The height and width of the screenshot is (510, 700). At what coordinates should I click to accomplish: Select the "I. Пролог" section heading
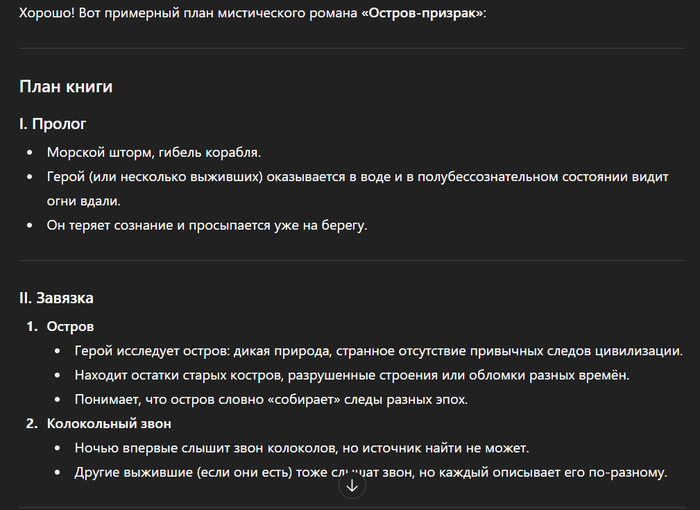[x=53, y=125]
